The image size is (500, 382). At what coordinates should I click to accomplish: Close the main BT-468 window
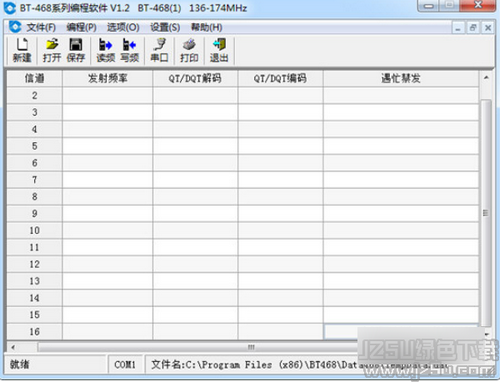coord(478,5)
